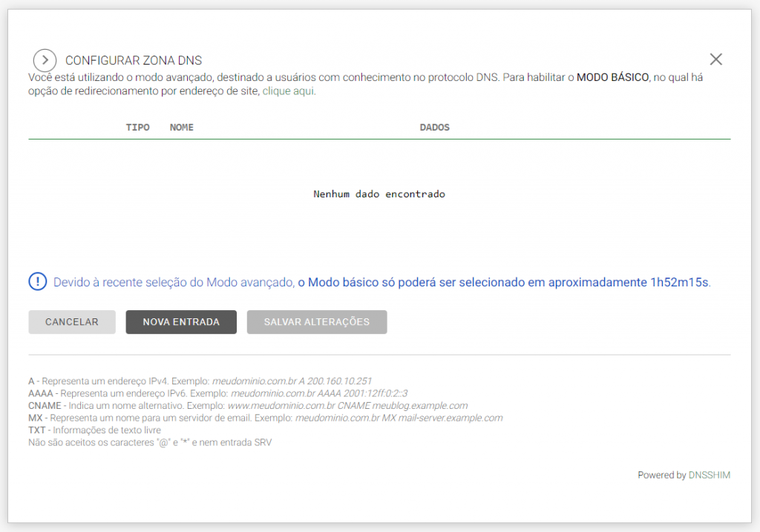Select the NOME column header
This screenshot has height=532, width=760.
point(181,127)
